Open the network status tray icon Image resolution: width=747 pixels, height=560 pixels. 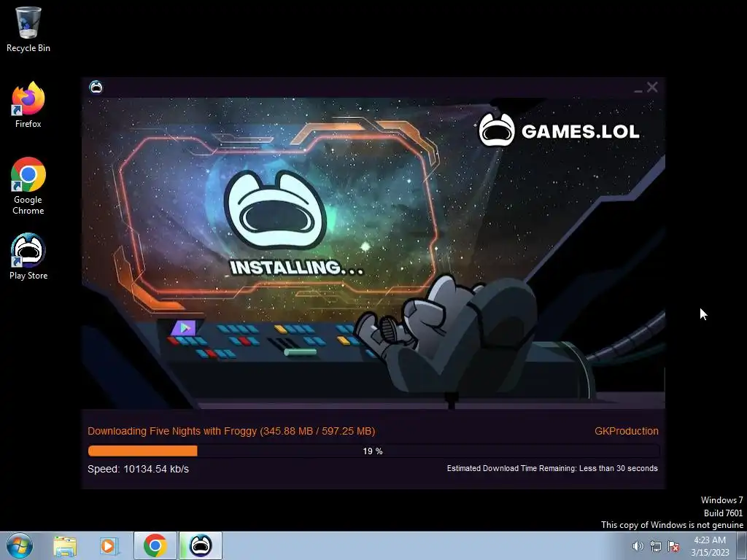656,546
